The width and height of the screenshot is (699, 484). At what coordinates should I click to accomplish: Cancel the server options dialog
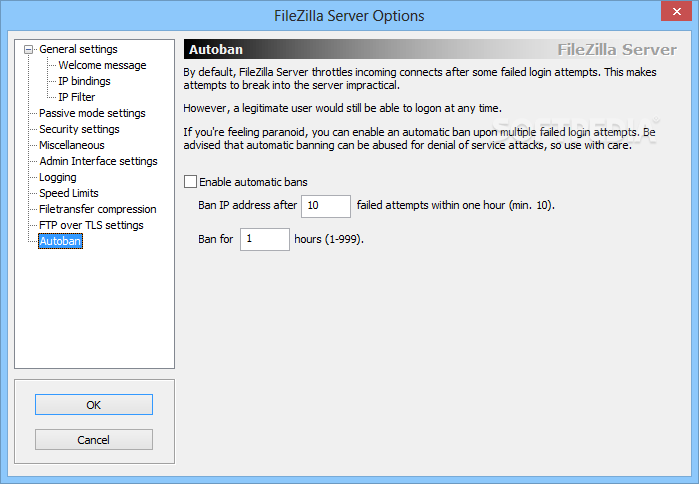pyautogui.click(x=94, y=439)
